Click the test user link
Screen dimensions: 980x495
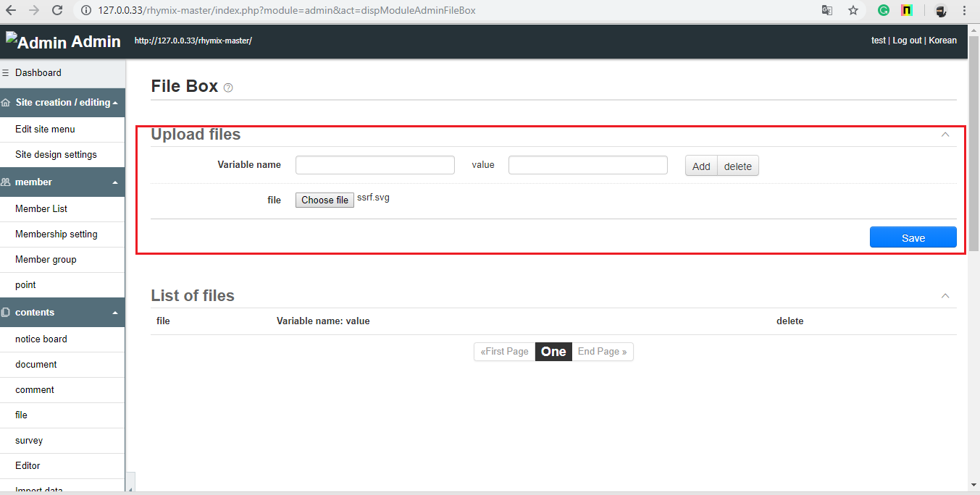878,41
